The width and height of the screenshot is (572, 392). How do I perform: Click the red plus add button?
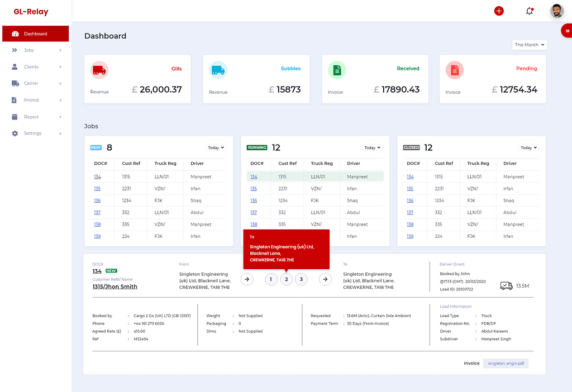point(499,11)
